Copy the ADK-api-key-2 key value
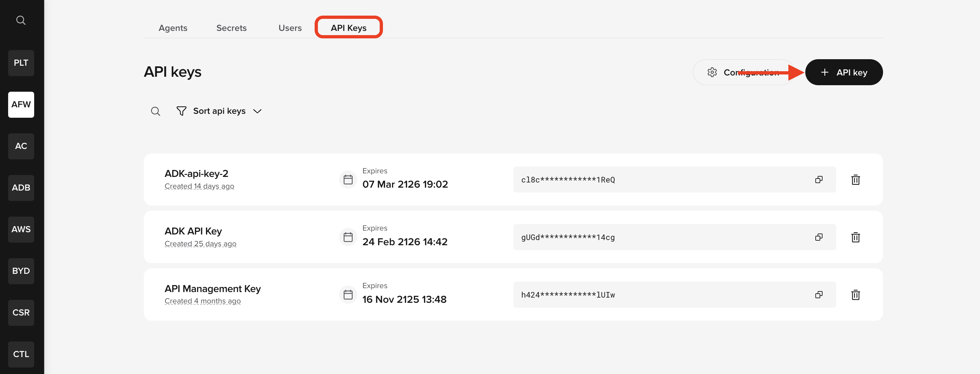The width and height of the screenshot is (980, 374). [819, 180]
